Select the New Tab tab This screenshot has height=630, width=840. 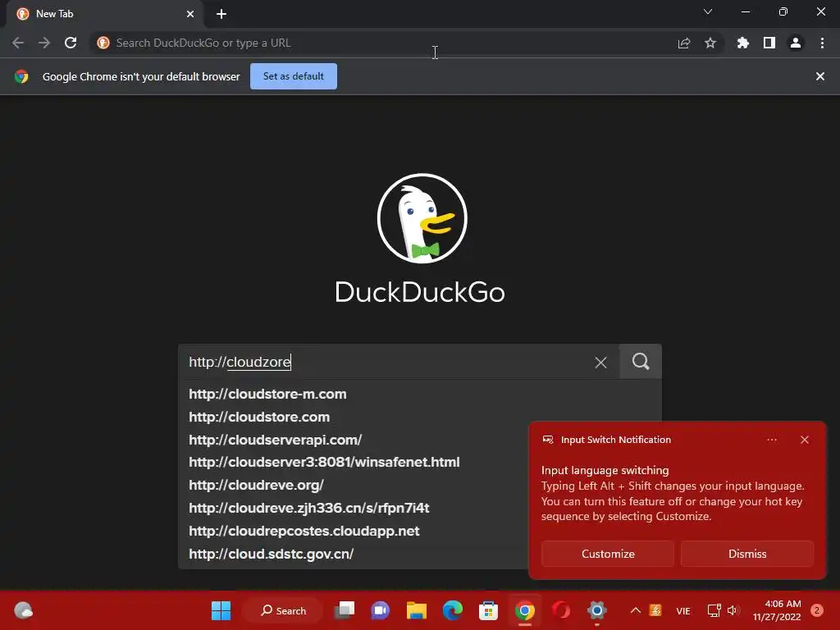pyautogui.click(x=105, y=14)
